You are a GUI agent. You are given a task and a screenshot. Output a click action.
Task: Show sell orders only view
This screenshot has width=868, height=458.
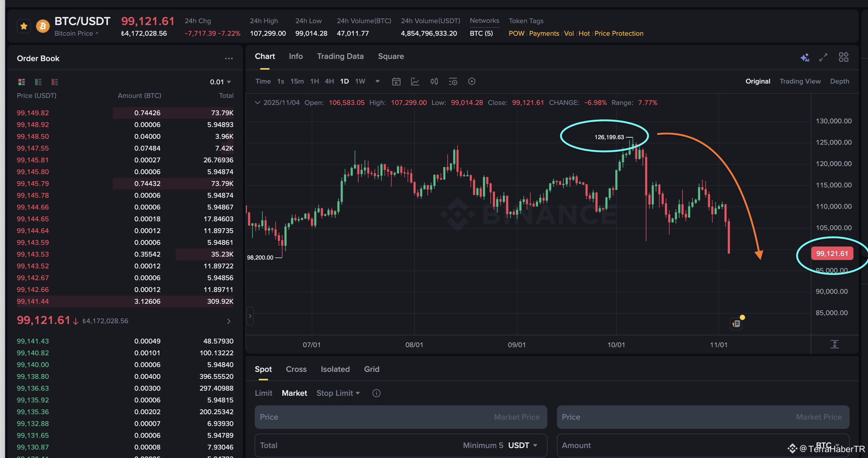pos(55,82)
